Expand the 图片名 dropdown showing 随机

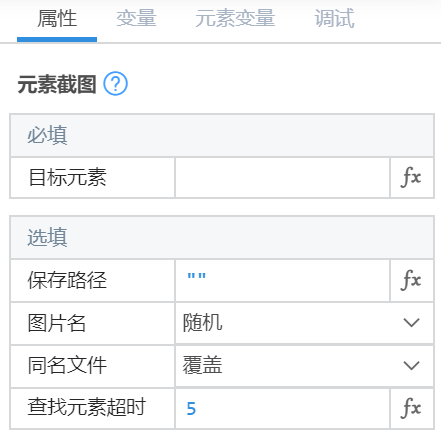(x=304, y=323)
